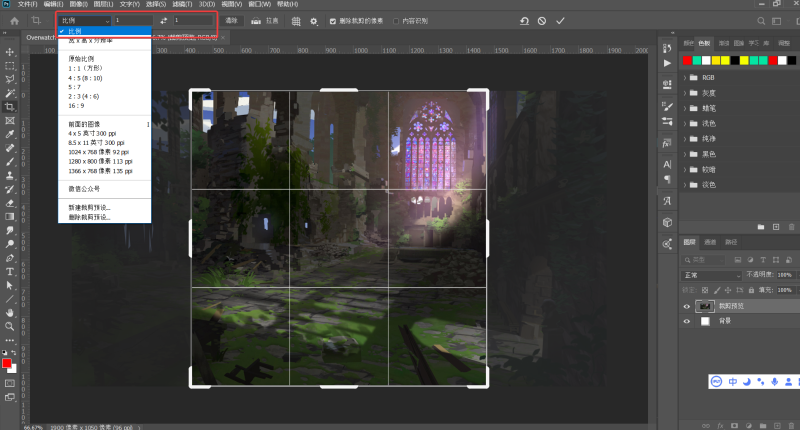800x430 pixels.
Task: Toggle lock image pixels brush icon
Action: click(717, 290)
